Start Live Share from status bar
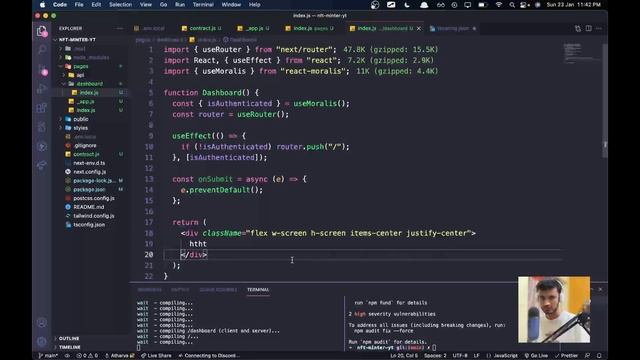Image resolution: width=640 pixels, height=360 pixels. pyautogui.click(x=156, y=356)
